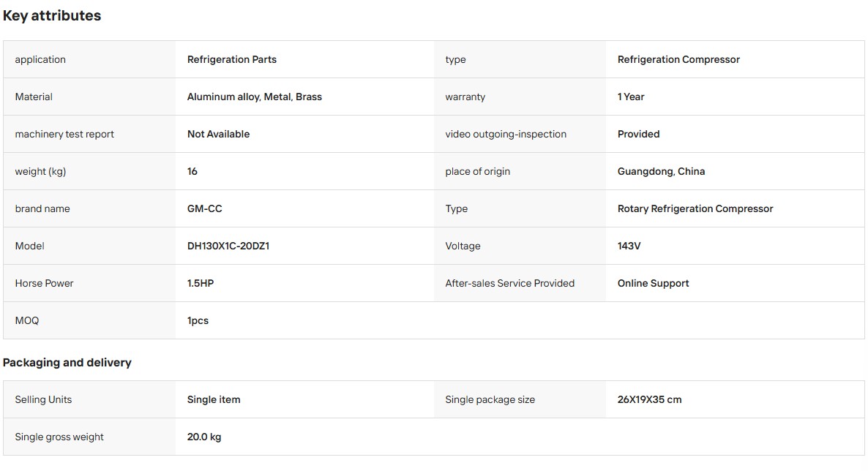The width and height of the screenshot is (868, 471).
Task: Select the Online Support after-sales value
Action: (654, 283)
